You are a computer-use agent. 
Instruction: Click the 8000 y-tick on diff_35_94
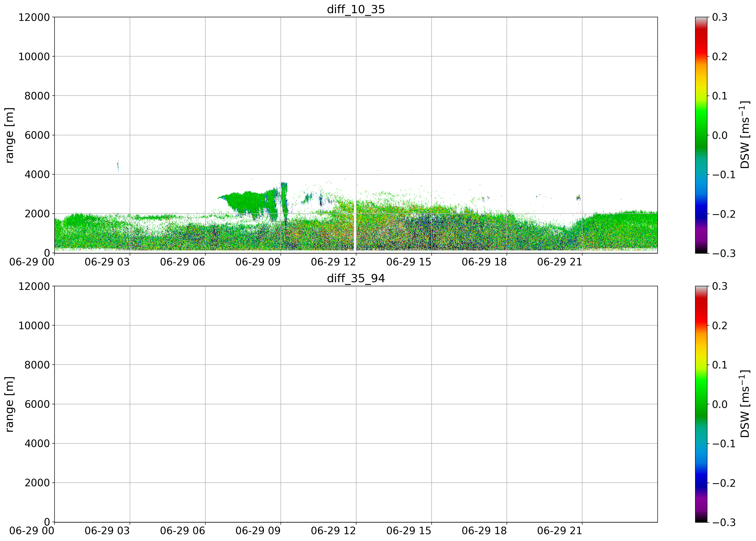37,365
